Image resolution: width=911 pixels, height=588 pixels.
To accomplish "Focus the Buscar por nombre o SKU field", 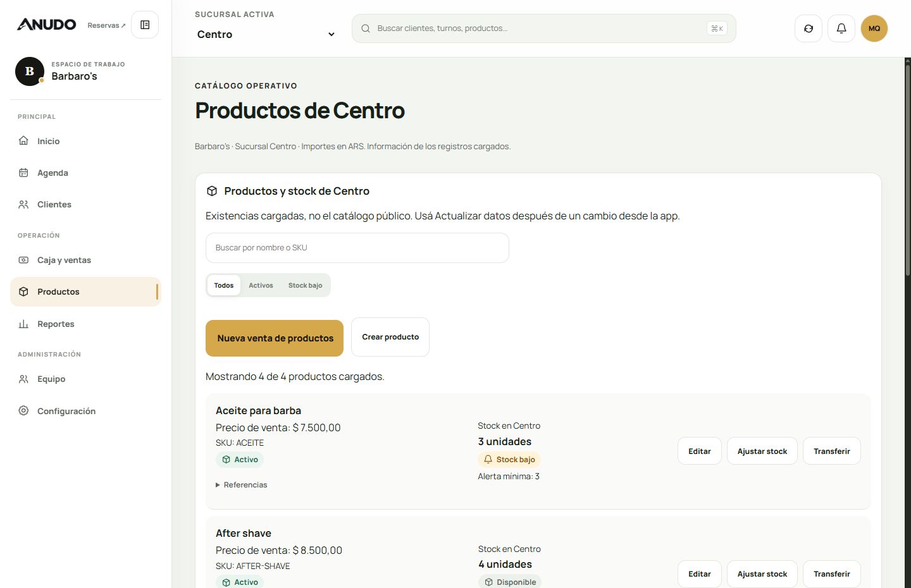I will [357, 248].
